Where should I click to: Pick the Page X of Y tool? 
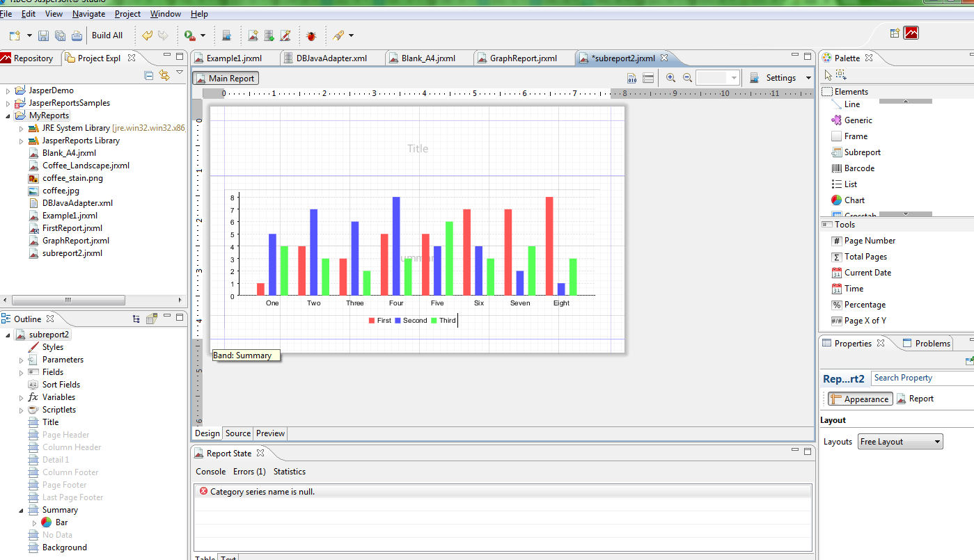pyautogui.click(x=858, y=321)
